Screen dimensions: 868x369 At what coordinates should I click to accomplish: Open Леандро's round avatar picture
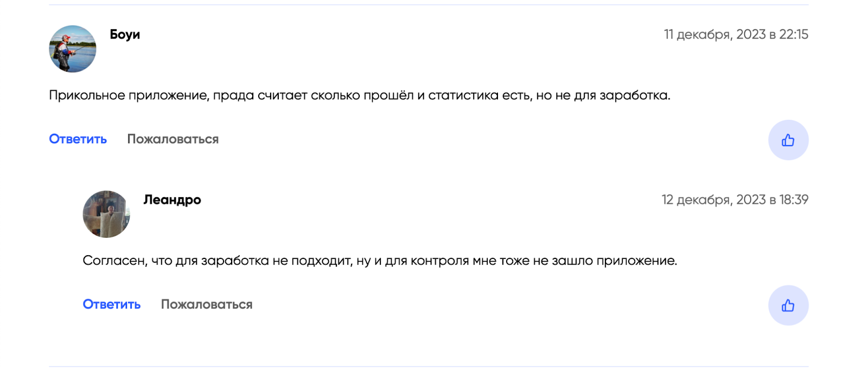click(x=106, y=214)
